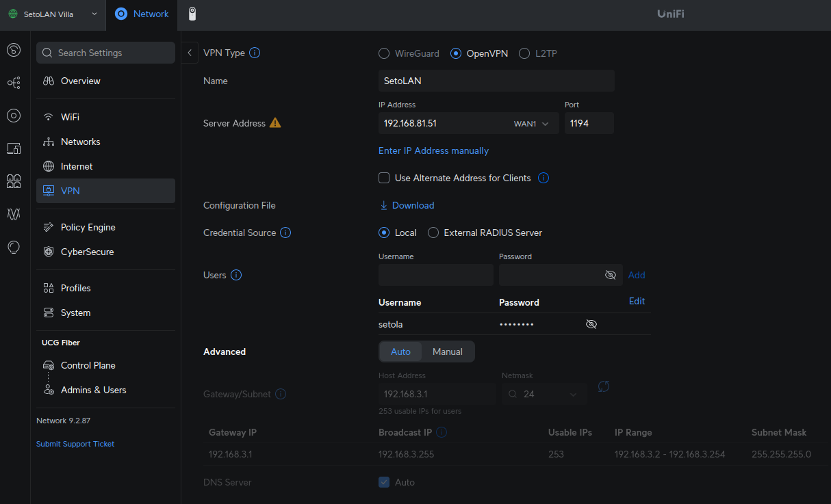
Task: Click Edit above the users table
Action: [637, 301]
